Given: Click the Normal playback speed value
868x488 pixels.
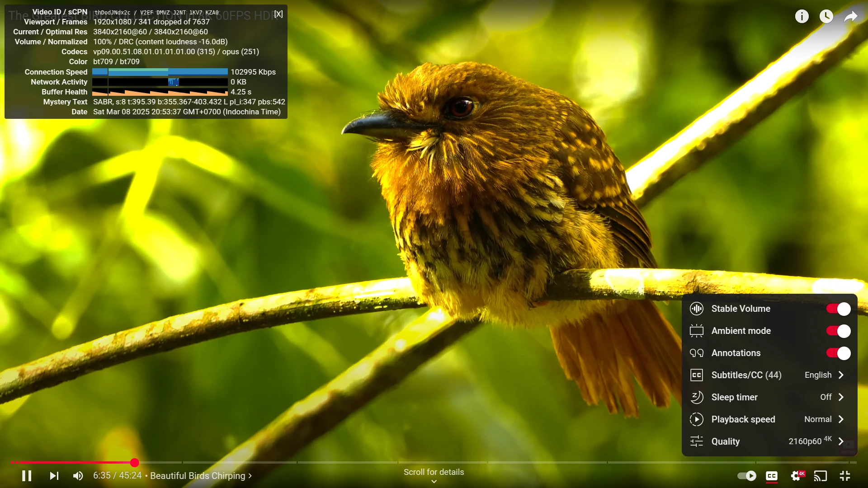Looking at the screenshot, I should point(818,419).
